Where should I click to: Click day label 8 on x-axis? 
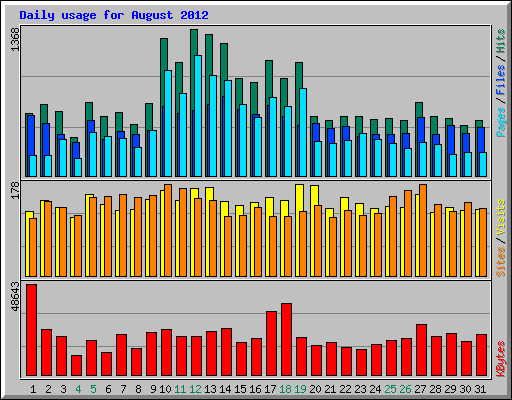pyautogui.click(x=138, y=389)
